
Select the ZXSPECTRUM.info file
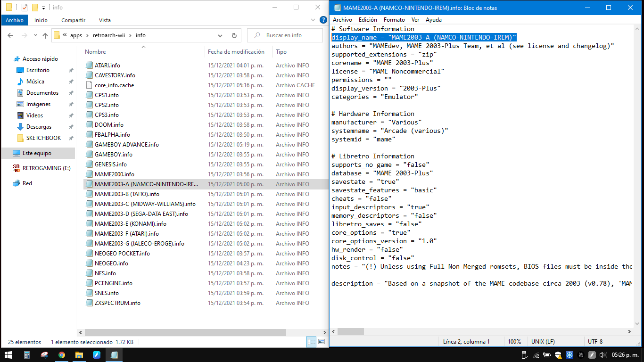point(117,303)
